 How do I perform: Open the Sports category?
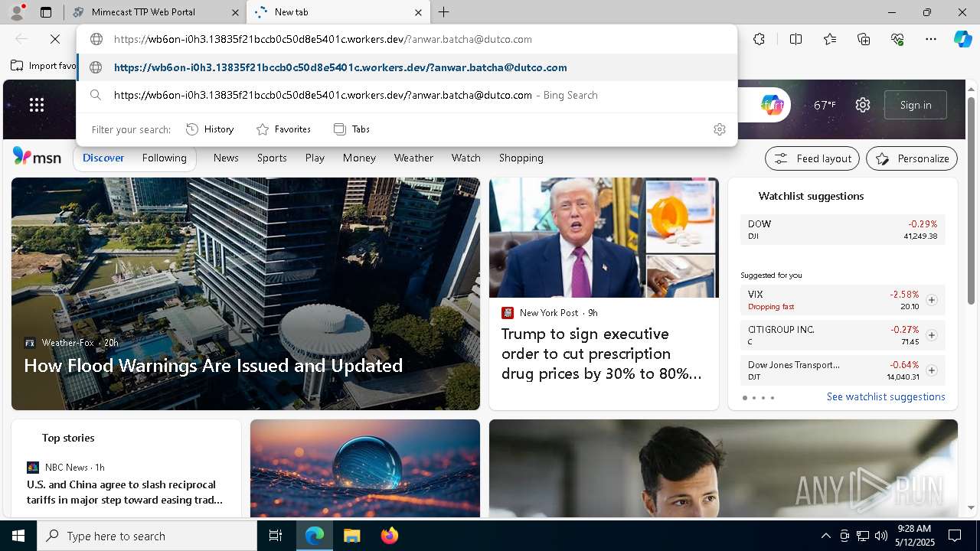[272, 158]
